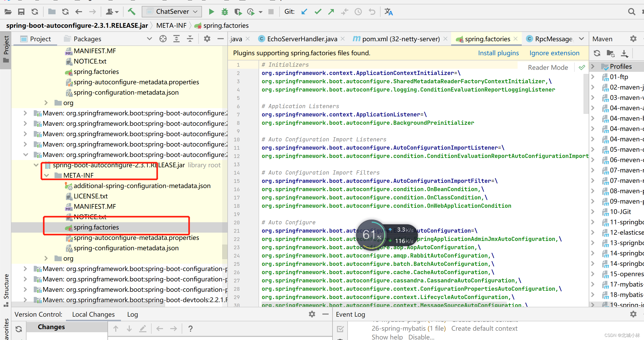Switch to the Packages tab
The height and width of the screenshot is (340, 644).
83,39
